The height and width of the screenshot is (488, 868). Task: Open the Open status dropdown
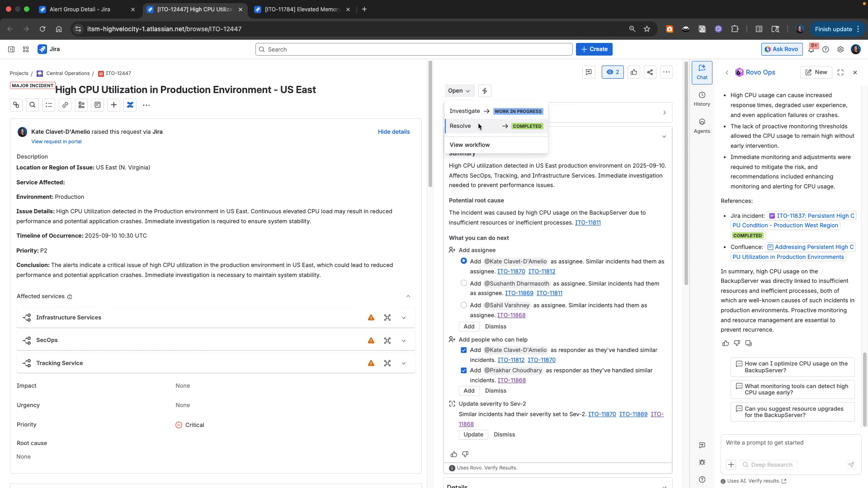(x=459, y=90)
